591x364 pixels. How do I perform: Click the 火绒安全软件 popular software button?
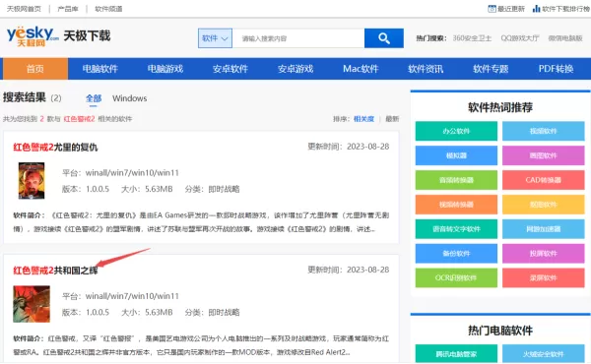pos(544,354)
